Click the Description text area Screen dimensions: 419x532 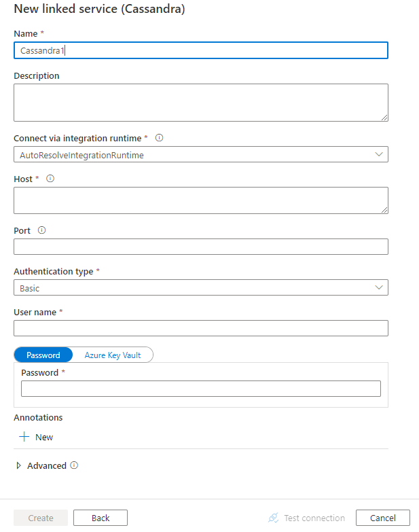coord(201,103)
